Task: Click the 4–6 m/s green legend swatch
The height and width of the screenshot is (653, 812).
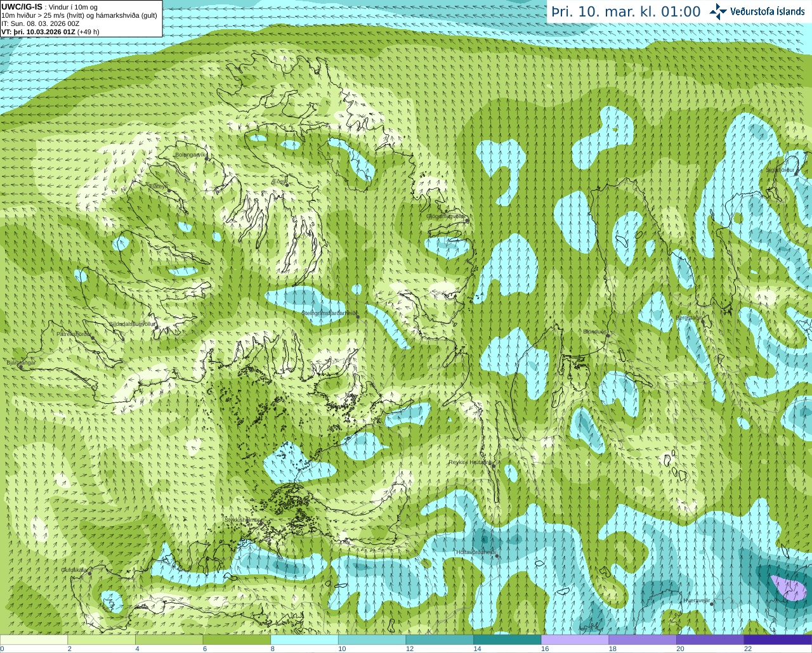Action: 169,640
